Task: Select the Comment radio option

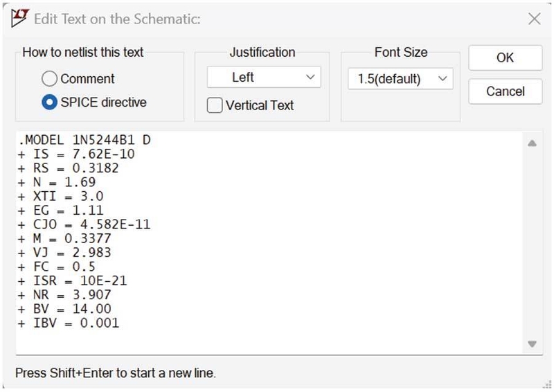Action: click(x=50, y=79)
